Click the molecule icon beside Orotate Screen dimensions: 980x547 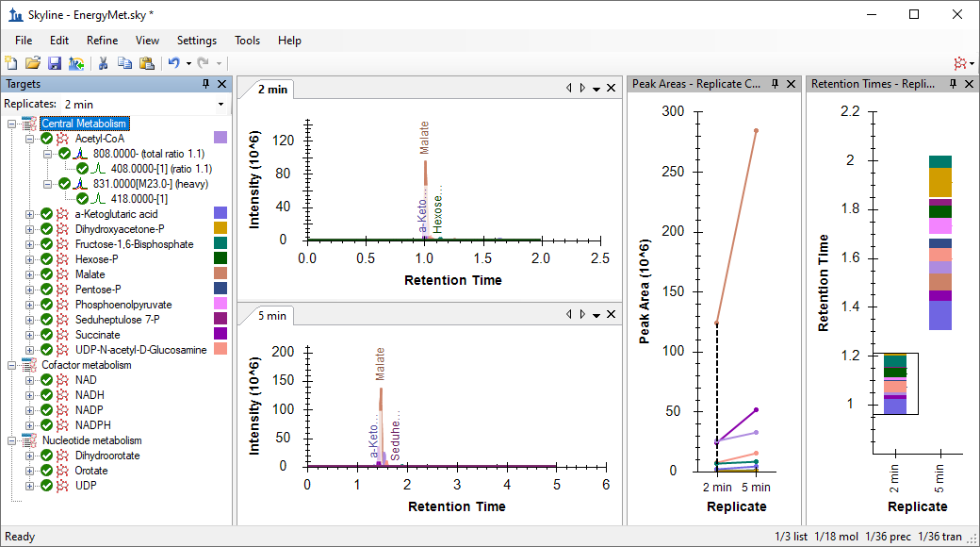tap(62, 471)
